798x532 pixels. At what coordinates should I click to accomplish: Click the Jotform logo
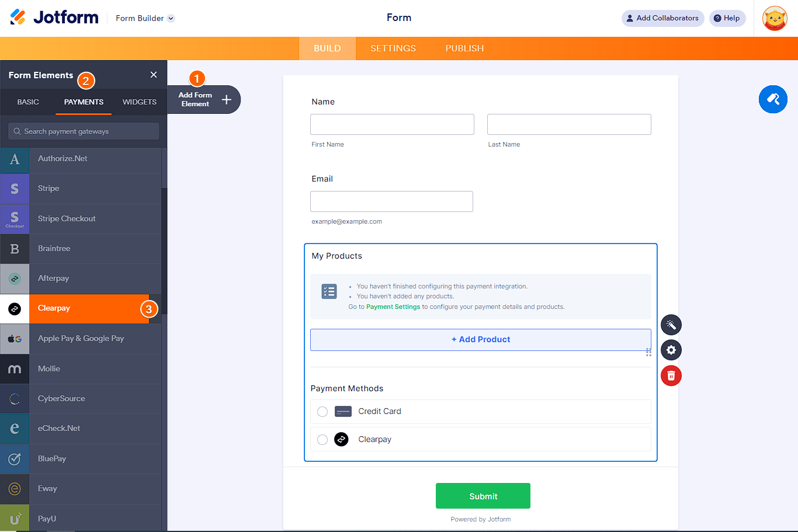[54, 18]
